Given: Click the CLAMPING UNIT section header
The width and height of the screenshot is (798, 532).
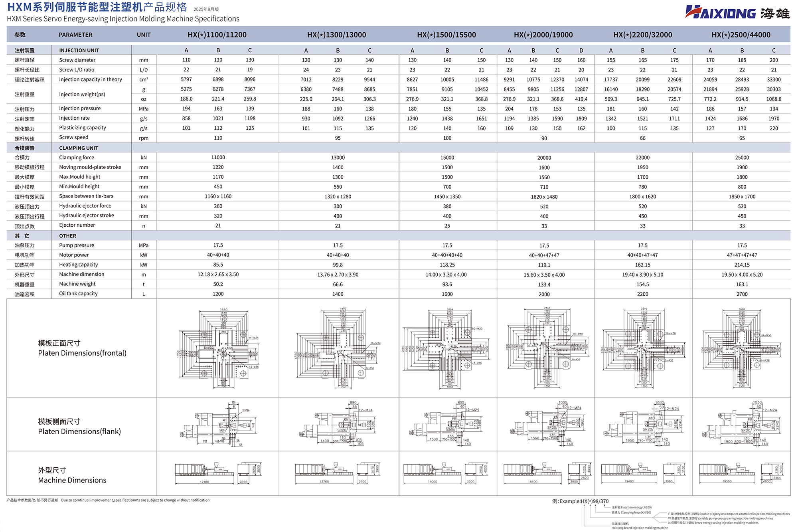Looking at the screenshot, I should [79, 148].
